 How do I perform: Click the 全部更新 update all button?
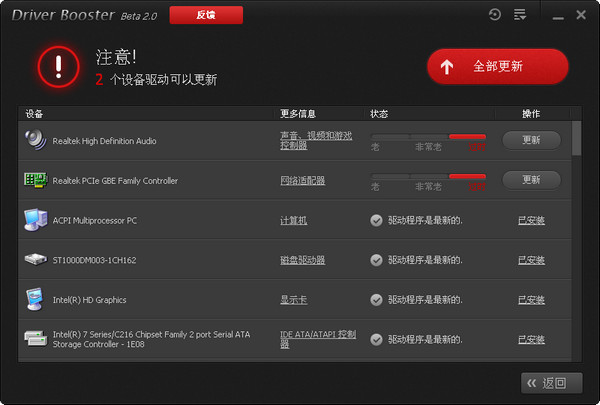(x=497, y=66)
